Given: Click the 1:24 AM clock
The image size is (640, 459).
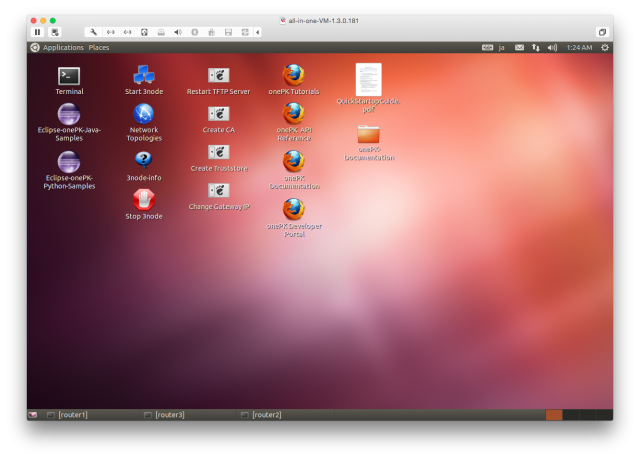Looking at the screenshot, I should 579,48.
